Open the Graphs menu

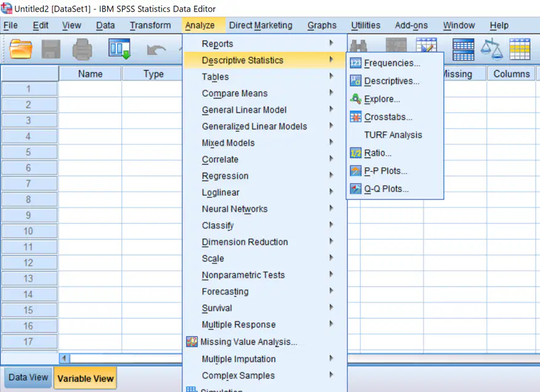click(x=321, y=25)
